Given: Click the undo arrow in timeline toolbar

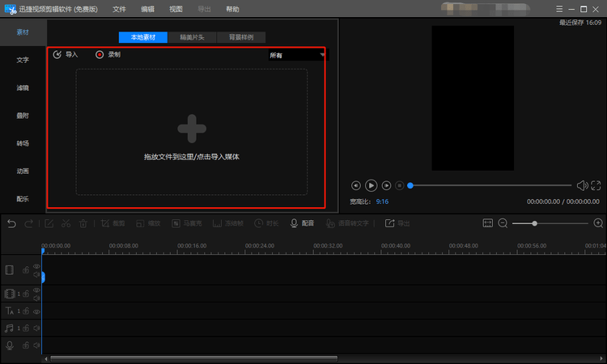Looking at the screenshot, I should pyautogui.click(x=11, y=223).
